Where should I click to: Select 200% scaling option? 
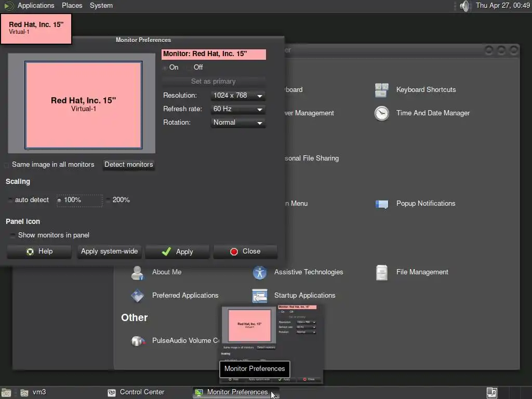pos(108,200)
